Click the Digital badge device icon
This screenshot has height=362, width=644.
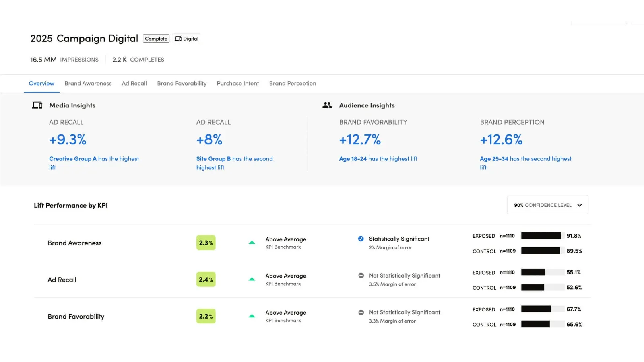pos(178,39)
